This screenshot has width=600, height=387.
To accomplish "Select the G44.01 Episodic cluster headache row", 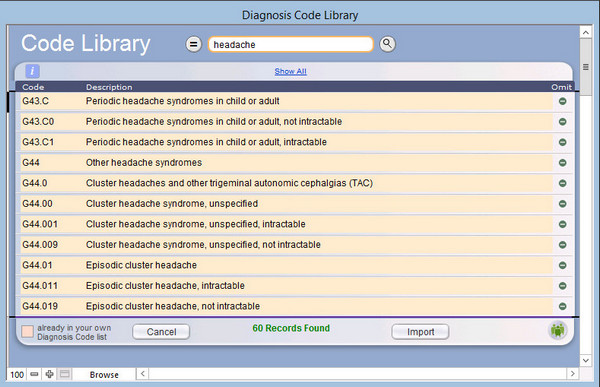I will pyautogui.click(x=286, y=265).
